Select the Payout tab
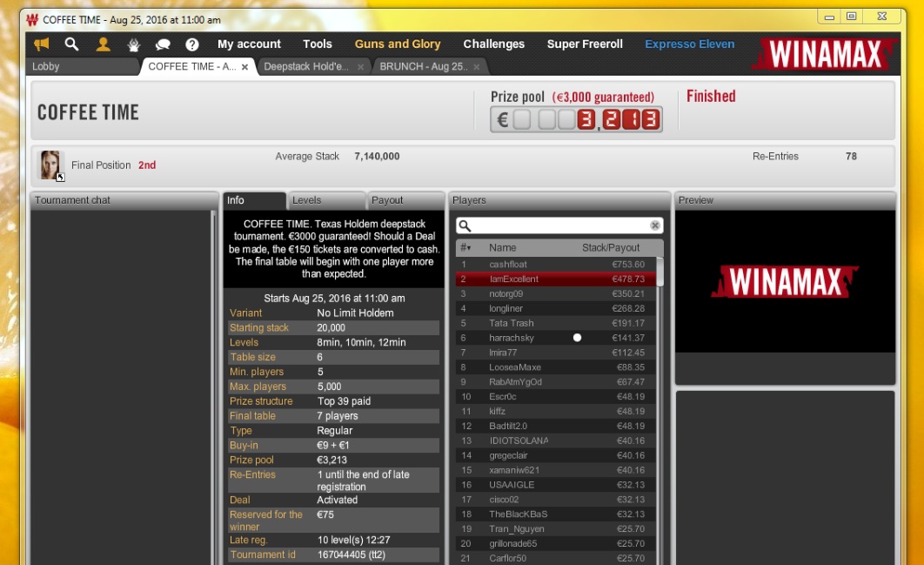924x565 pixels. [x=405, y=200]
